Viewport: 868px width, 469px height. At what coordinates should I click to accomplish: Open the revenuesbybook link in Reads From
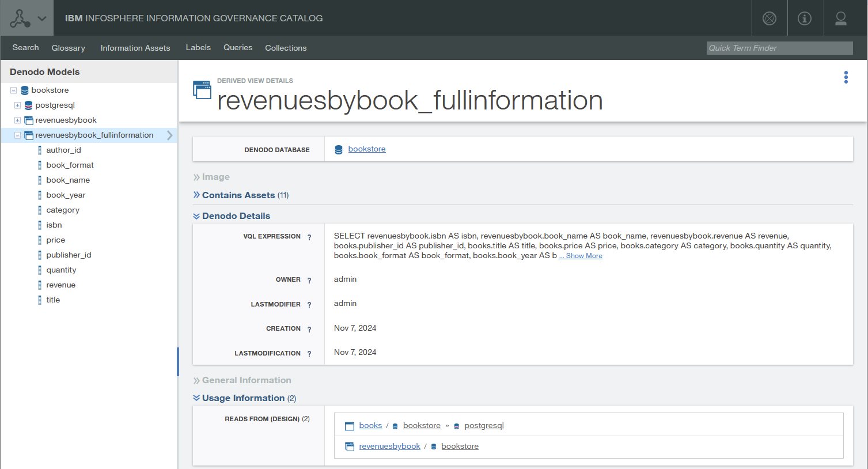390,447
